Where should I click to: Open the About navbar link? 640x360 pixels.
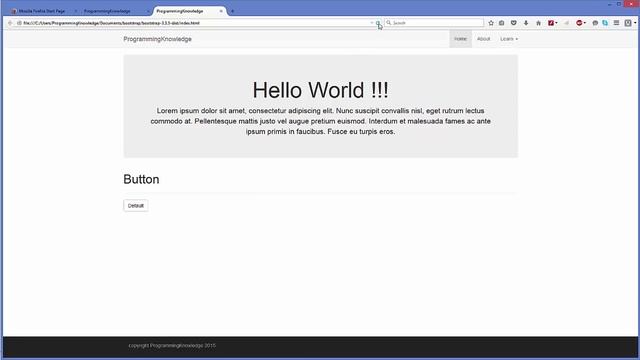[483, 39]
